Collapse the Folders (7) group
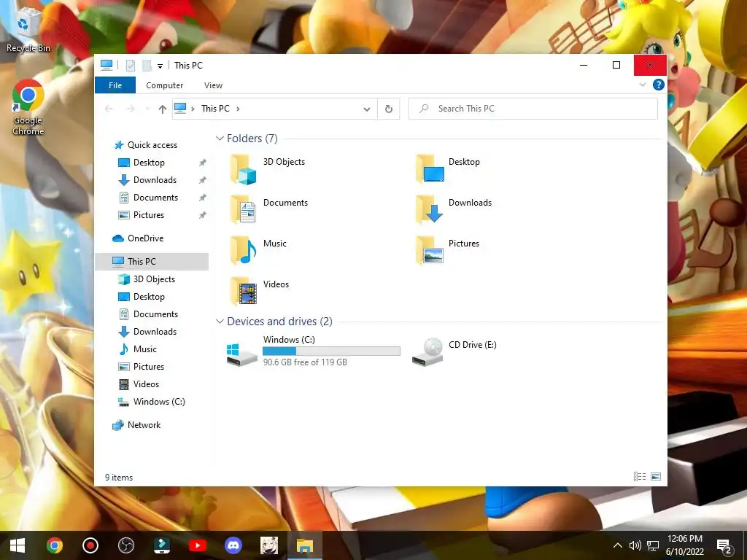747x560 pixels. [220, 139]
